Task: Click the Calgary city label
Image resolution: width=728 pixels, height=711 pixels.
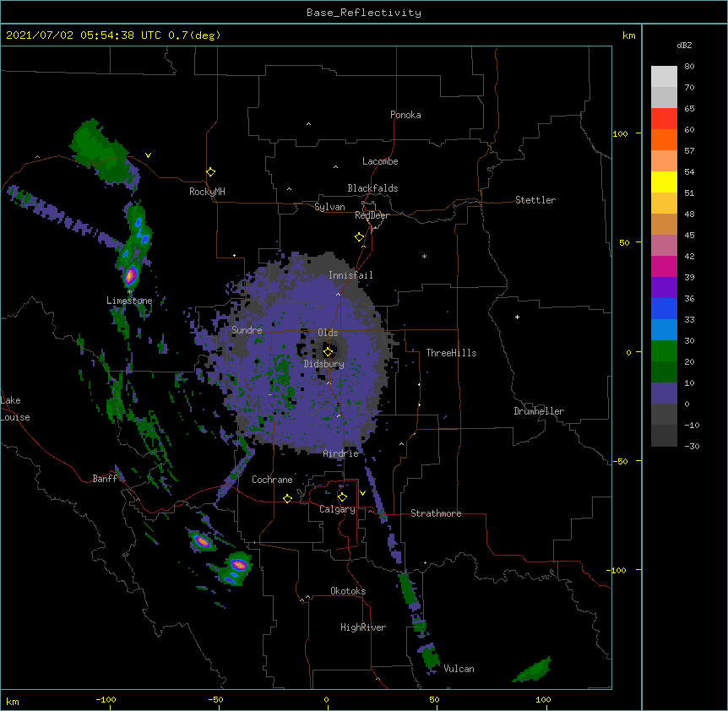Action: (x=337, y=509)
